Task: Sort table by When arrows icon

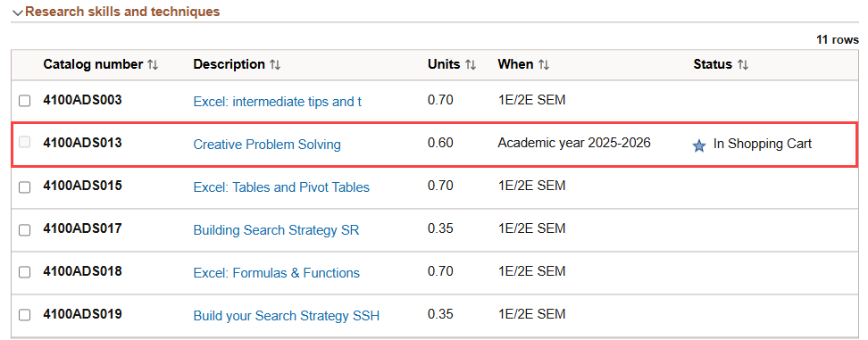Action: click(x=544, y=64)
